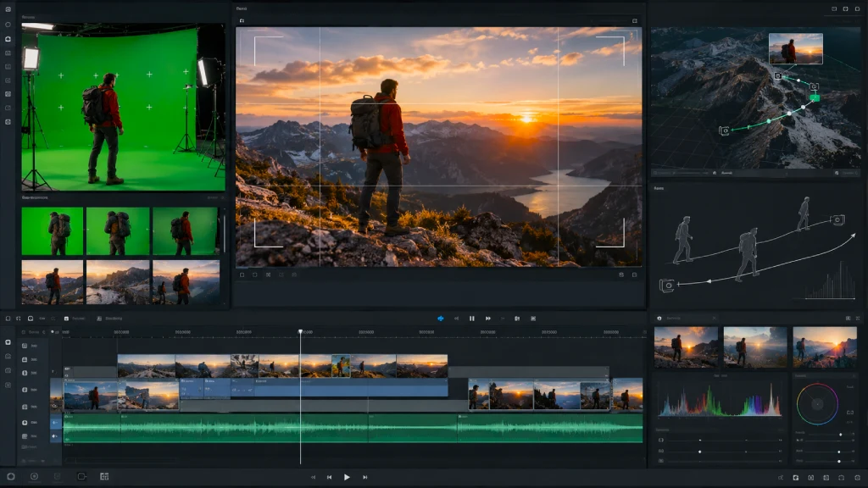Image resolution: width=868 pixels, height=488 pixels.
Task: Open the snowy mountain landscape thumbnail in media bin
Action: pyautogui.click(x=118, y=282)
